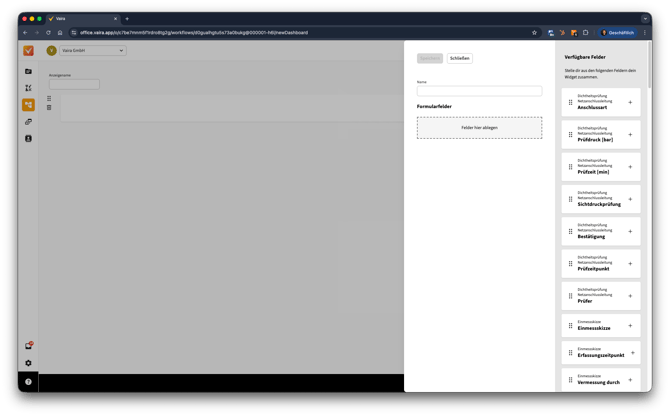
Task: Click the Speichern button
Action: 429,58
